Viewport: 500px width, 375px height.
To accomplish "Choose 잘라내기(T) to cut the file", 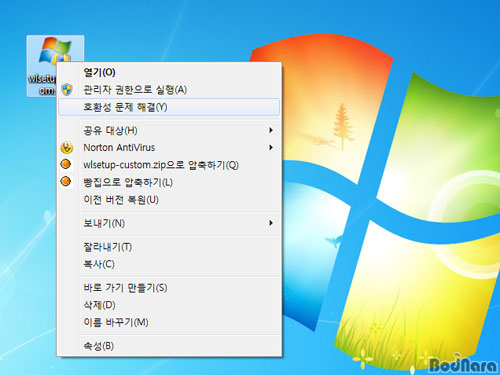I will pos(169,247).
